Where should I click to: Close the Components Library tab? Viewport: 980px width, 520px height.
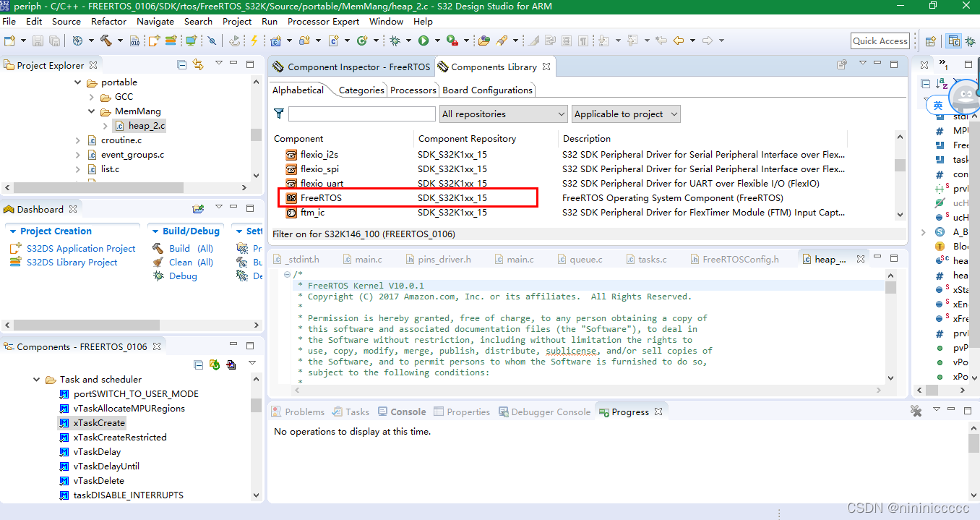click(x=546, y=67)
